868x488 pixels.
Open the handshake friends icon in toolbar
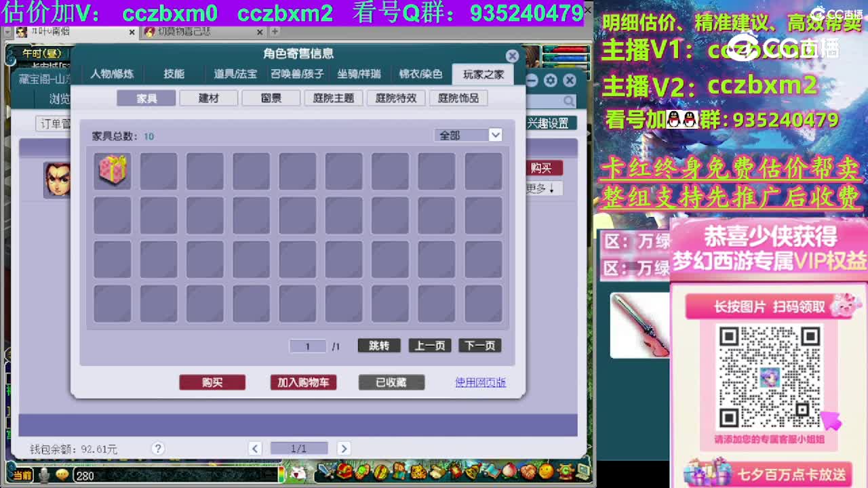coord(528,471)
